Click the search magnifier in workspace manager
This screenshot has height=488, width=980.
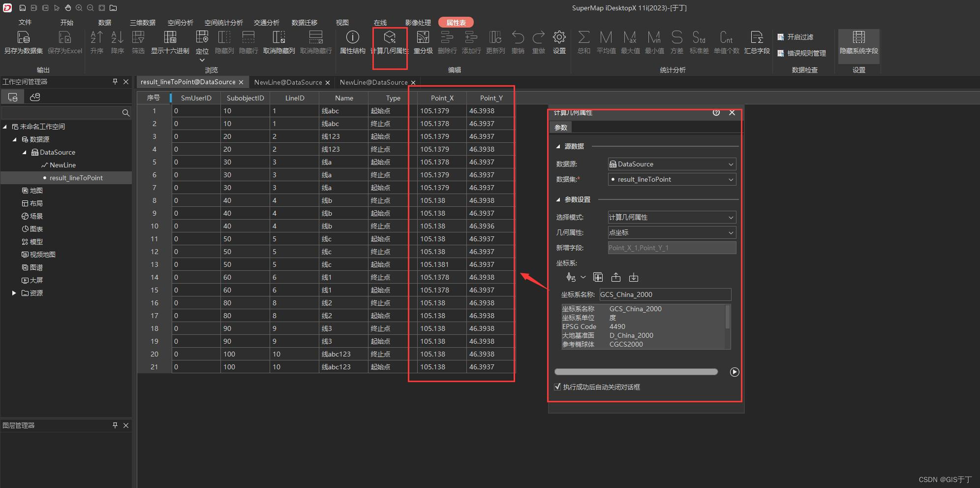pos(126,113)
